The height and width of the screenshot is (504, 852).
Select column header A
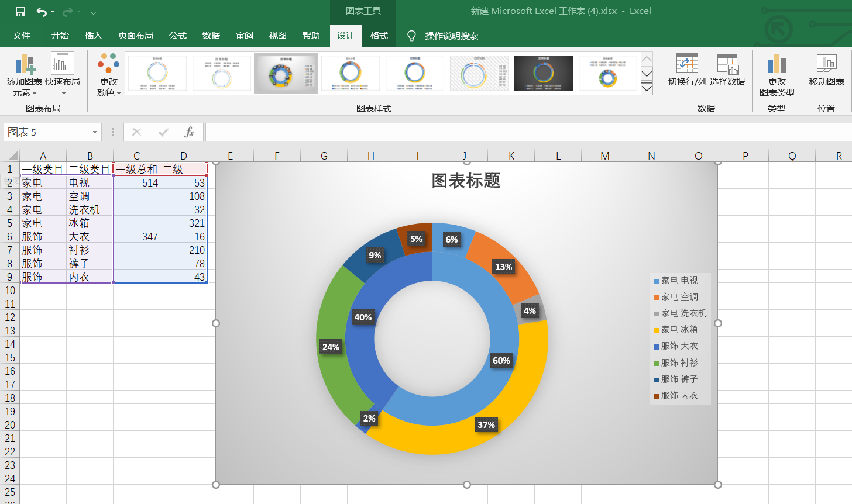point(43,156)
